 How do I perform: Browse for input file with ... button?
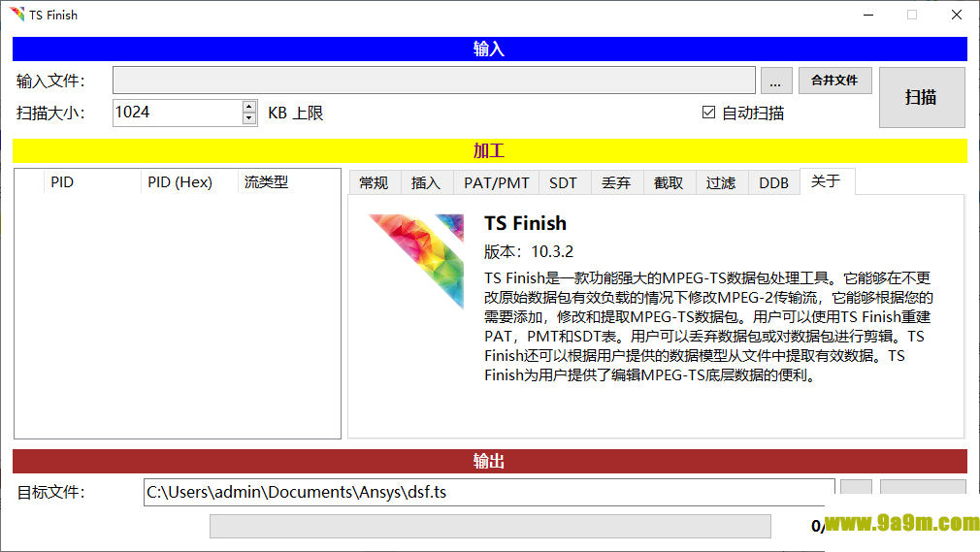775,81
